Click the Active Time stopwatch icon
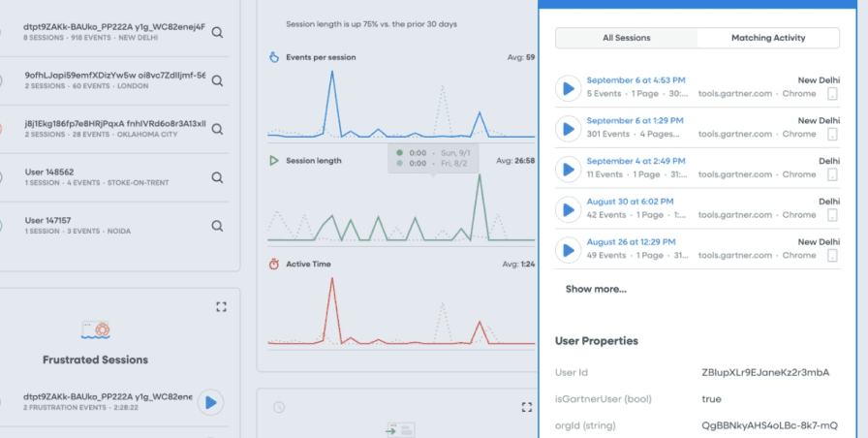This screenshot has height=438, width=868. [273, 265]
